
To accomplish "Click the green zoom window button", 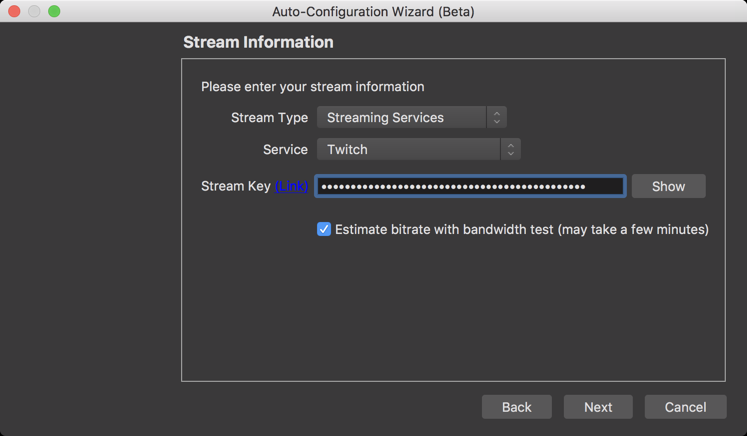I will [54, 11].
